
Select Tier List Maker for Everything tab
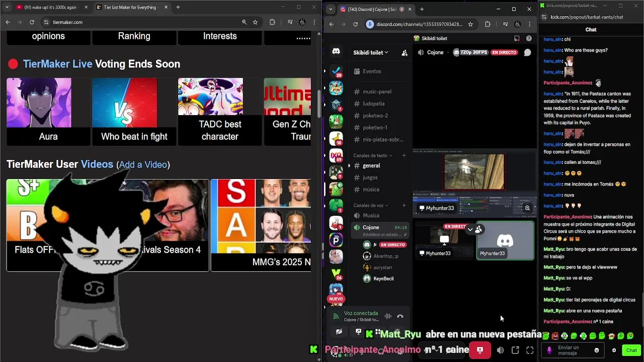[131, 7]
